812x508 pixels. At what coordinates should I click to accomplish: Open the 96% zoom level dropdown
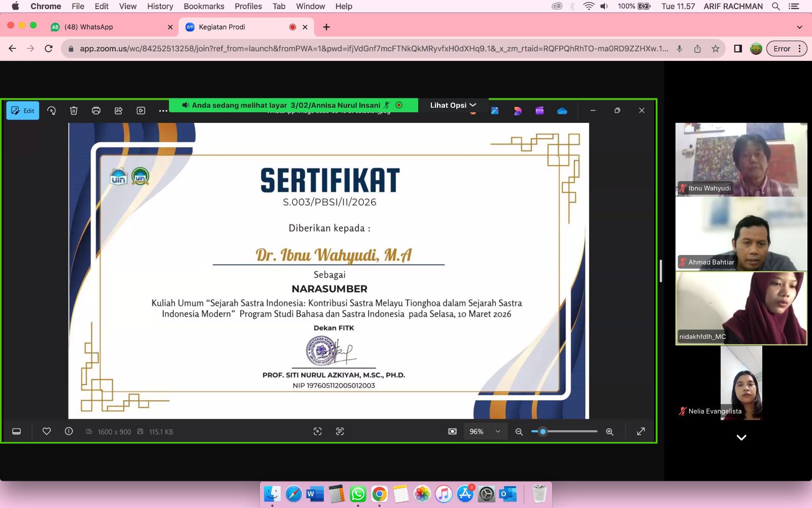pyautogui.click(x=485, y=431)
